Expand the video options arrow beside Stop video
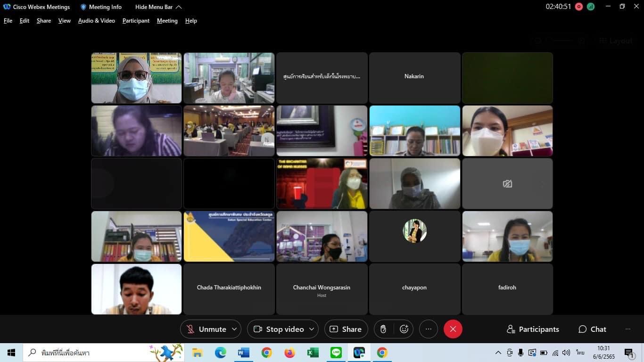 click(x=312, y=329)
